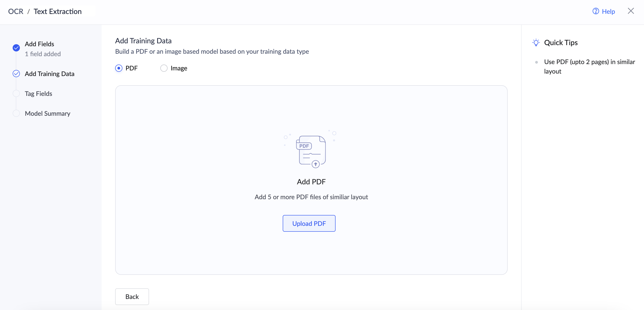This screenshot has height=310, width=644.
Task: Click the Back button
Action: coord(132,296)
